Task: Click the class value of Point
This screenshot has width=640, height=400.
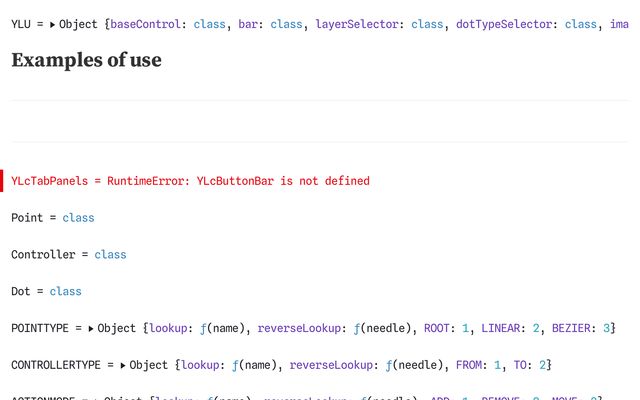Action: tap(78, 218)
